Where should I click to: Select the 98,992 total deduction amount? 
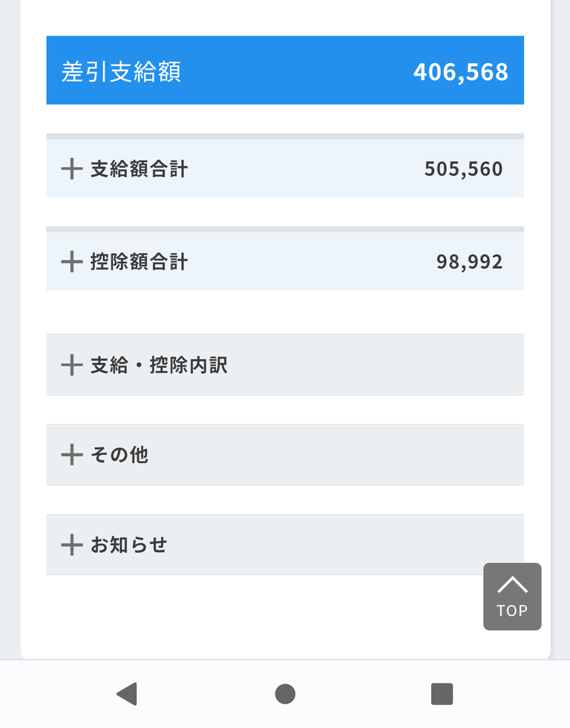(x=469, y=262)
